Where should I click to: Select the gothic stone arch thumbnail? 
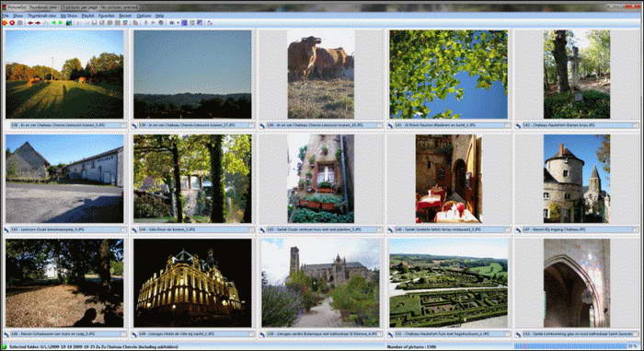coord(577,284)
